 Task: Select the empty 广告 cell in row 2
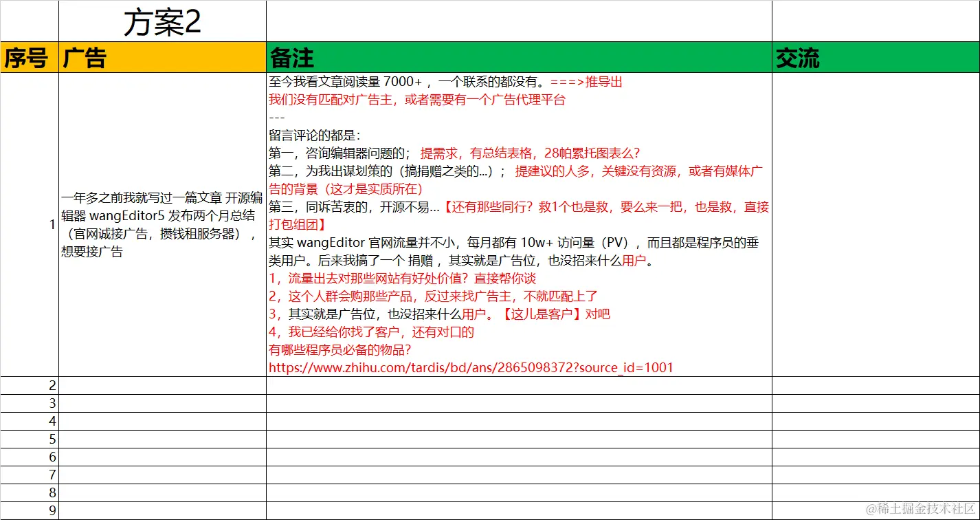162,386
